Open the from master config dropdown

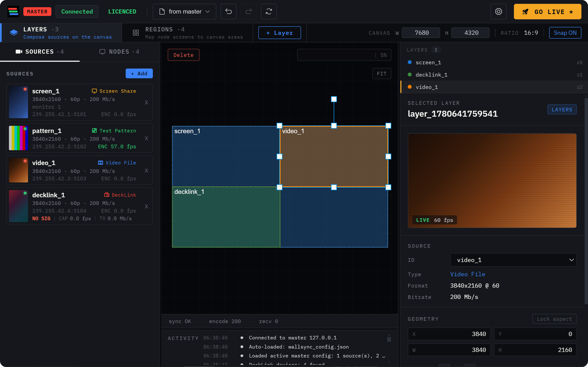click(184, 11)
